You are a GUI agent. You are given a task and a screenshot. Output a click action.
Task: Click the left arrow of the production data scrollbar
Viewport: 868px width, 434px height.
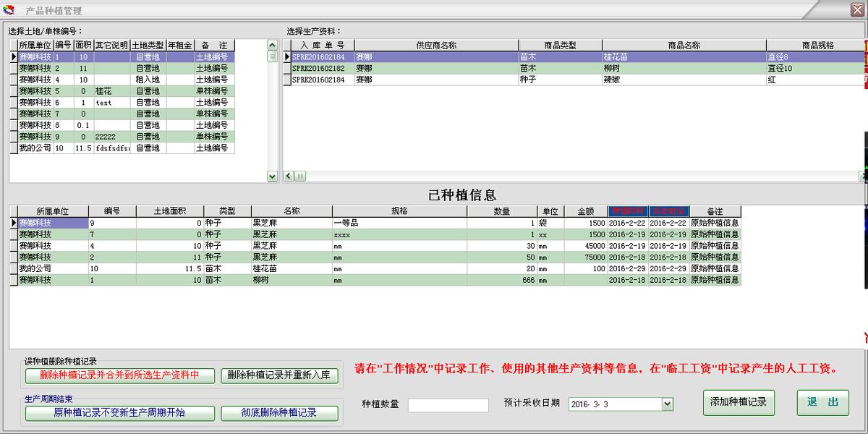[289, 175]
